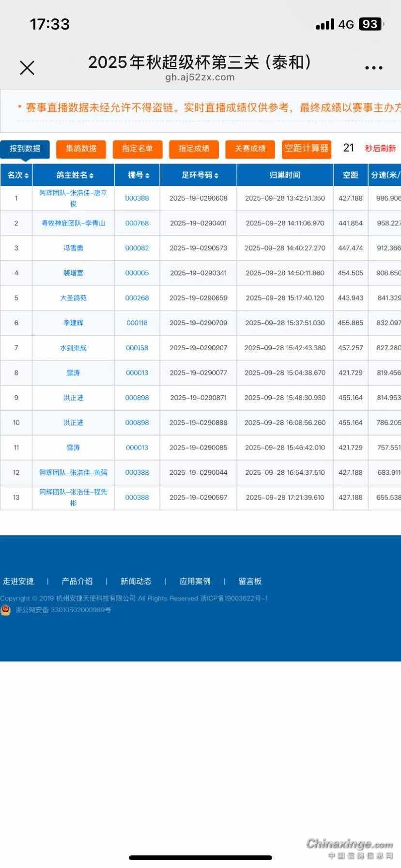Open owner link 粤牧神庙团队-李青山

tap(73, 223)
